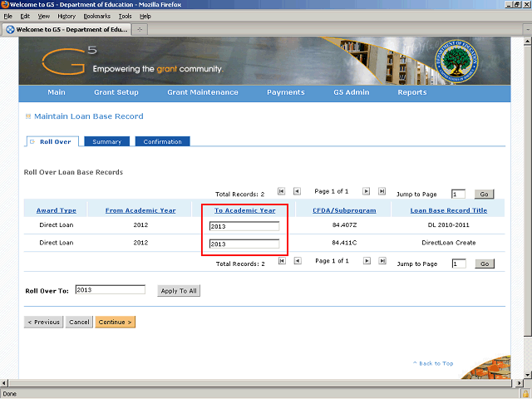Open the Bookmarks menu

(x=97, y=17)
